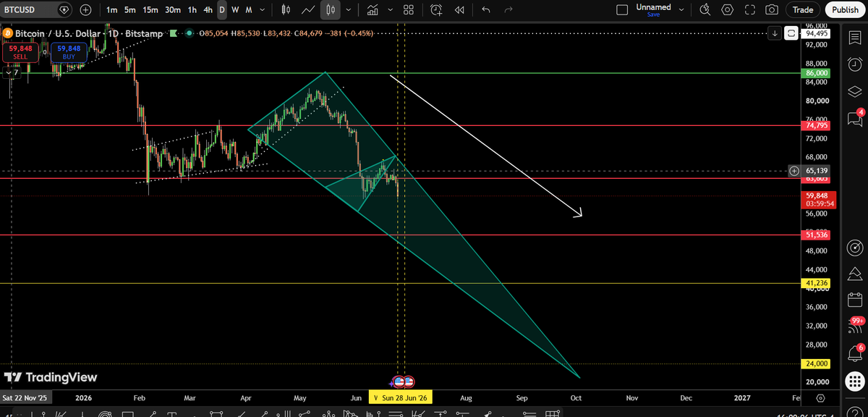Open the chat panel with 4 badge
The image size is (868, 417).
tap(855, 119)
